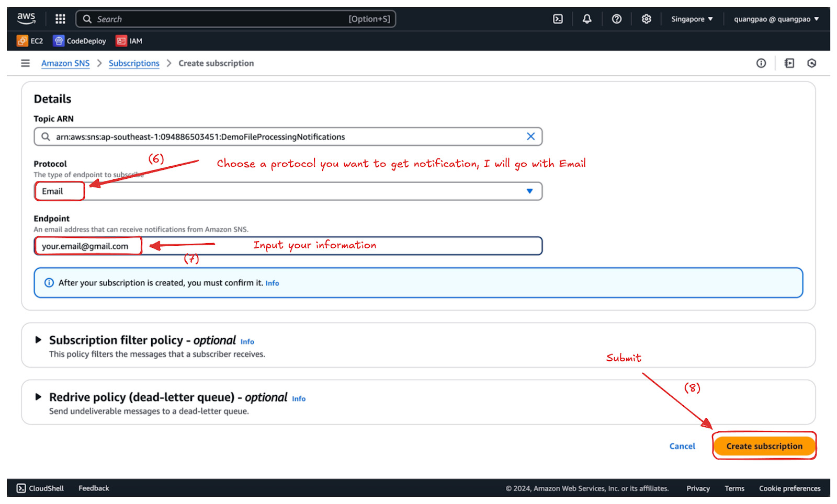Click Info link in confirmation alert

click(x=272, y=283)
